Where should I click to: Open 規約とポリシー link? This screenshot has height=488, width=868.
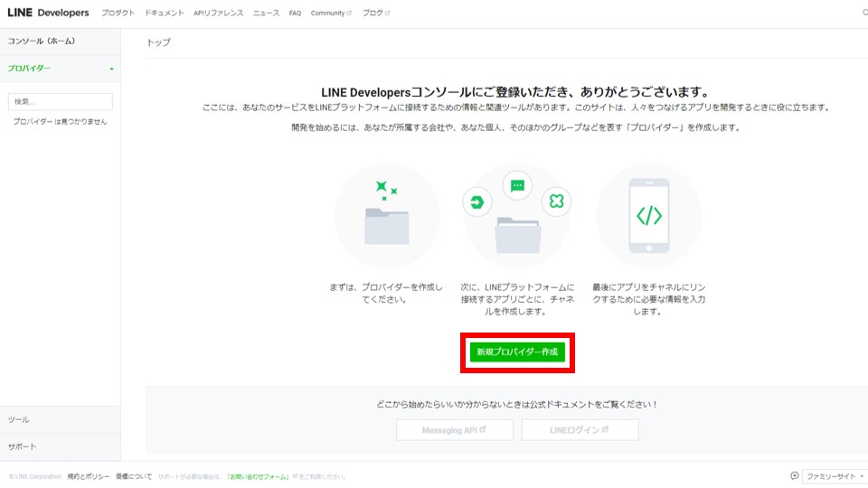tap(89, 476)
